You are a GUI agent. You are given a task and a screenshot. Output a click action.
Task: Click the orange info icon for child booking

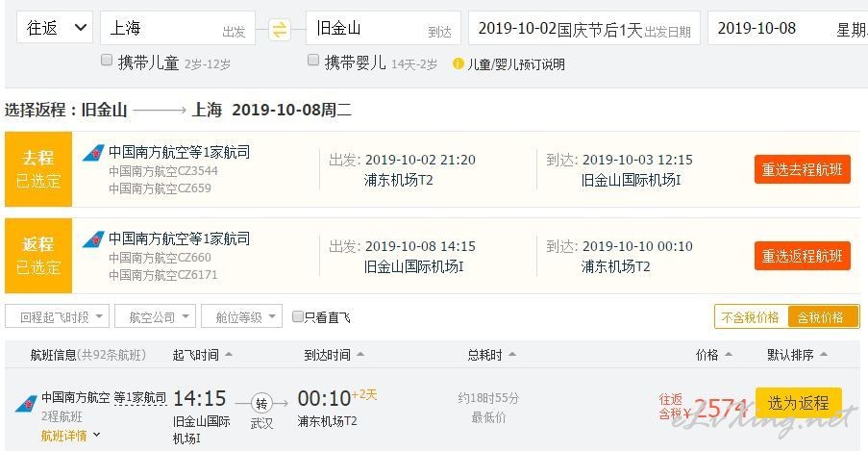point(458,63)
